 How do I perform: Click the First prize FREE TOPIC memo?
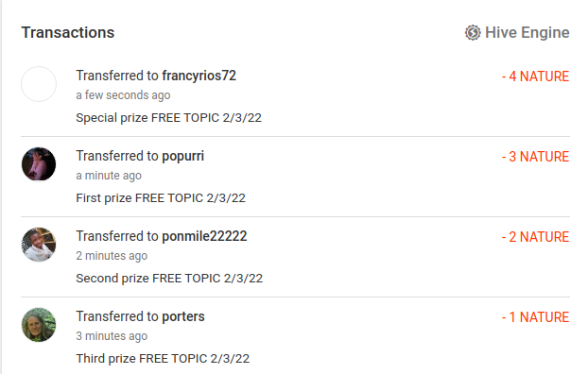click(x=161, y=198)
